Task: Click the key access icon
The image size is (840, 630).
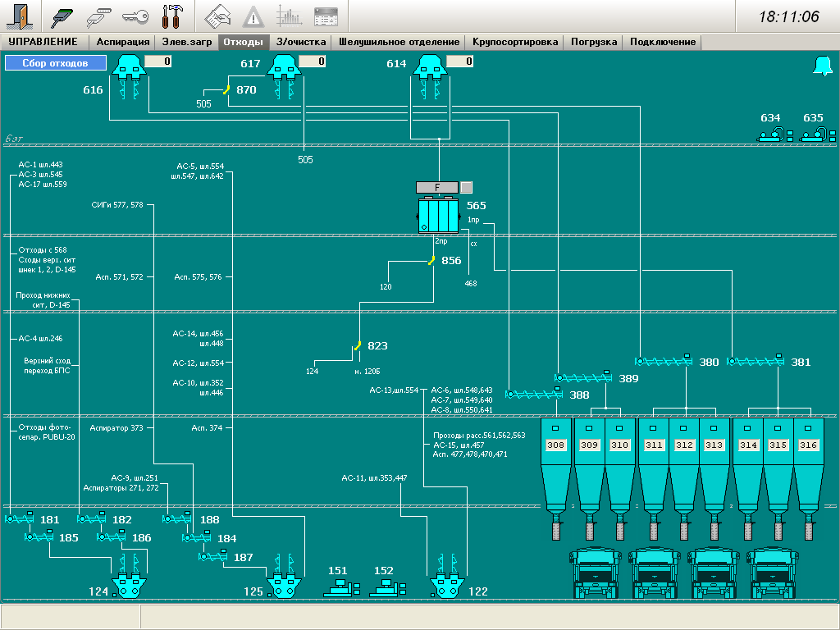Action: (x=136, y=16)
